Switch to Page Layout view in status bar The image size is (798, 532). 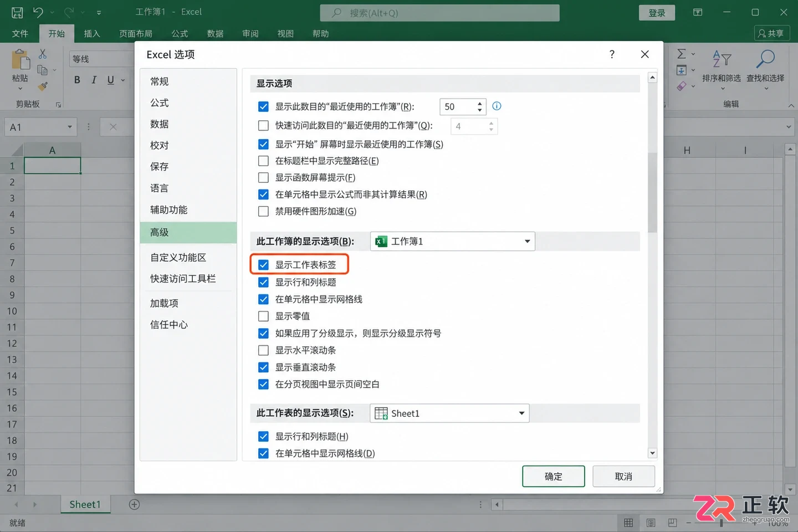click(651, 523)
